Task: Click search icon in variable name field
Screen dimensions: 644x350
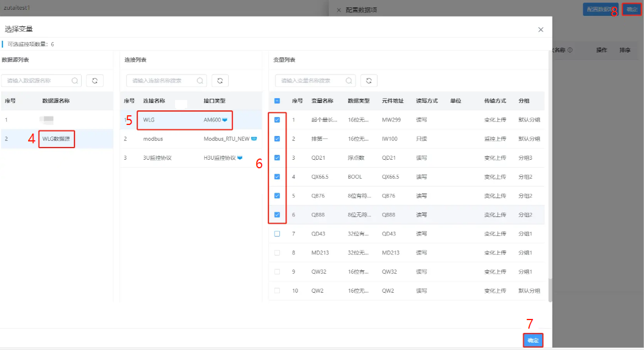Action: tap(349, 81)
